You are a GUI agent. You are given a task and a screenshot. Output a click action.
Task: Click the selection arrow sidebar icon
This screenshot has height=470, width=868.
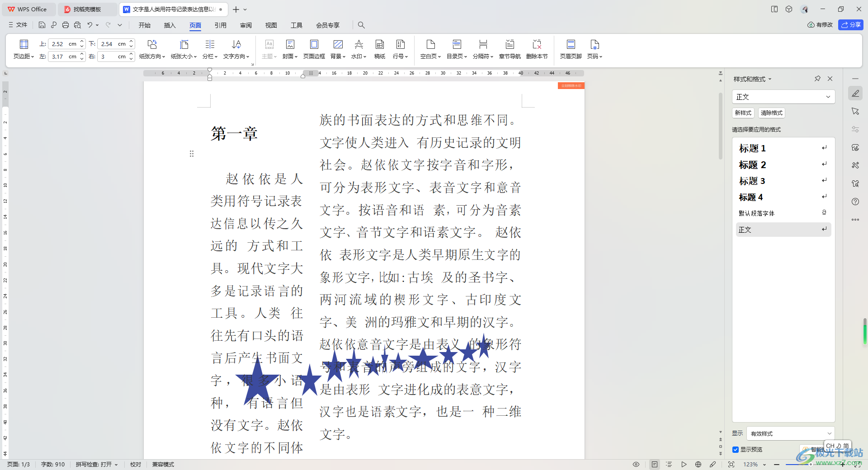point(855,111)
